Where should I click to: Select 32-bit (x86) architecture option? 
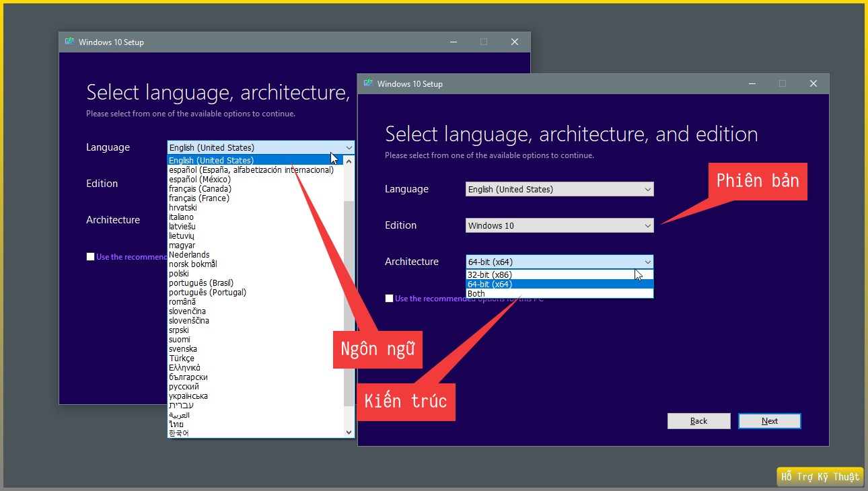[559, 274]
